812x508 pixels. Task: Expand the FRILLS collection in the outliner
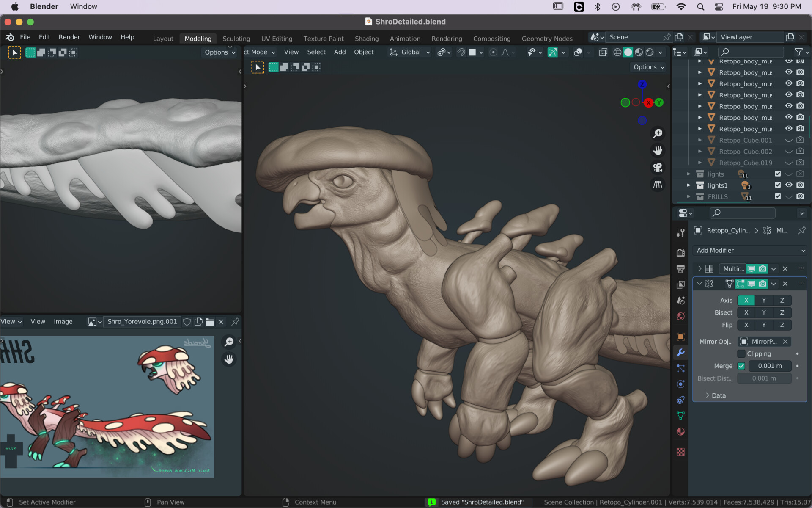[x=689, y=196]
